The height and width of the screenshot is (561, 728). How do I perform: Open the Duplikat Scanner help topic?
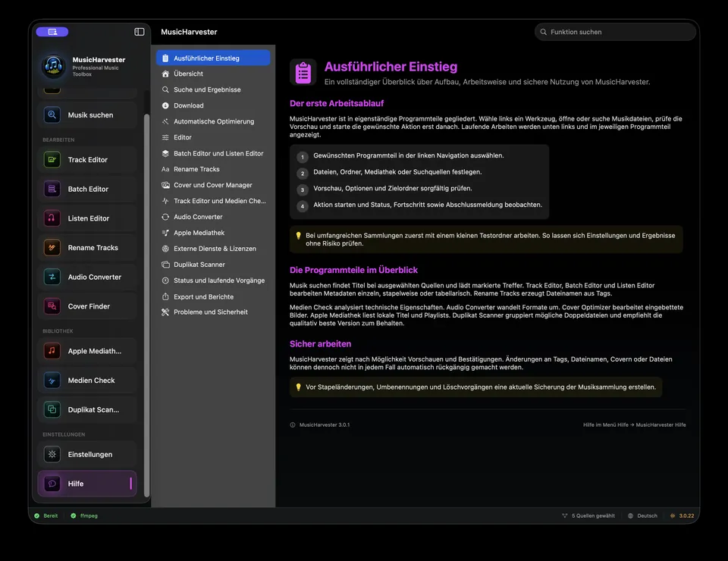(213, 265)
